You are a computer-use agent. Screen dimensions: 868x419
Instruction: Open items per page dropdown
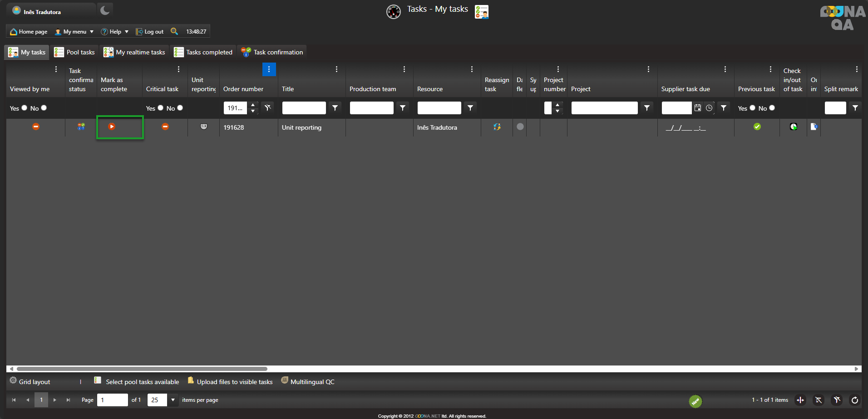pyautogui.click(x=173, y=400)
